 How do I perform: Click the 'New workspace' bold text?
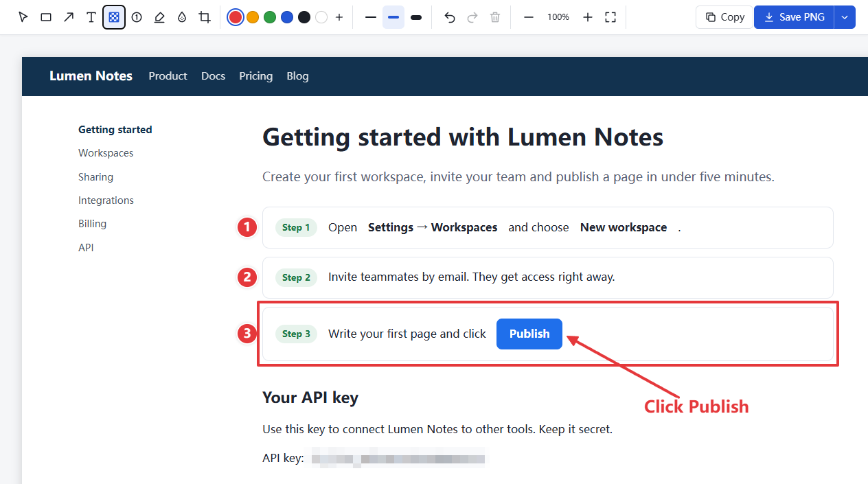tap(624, 227)
